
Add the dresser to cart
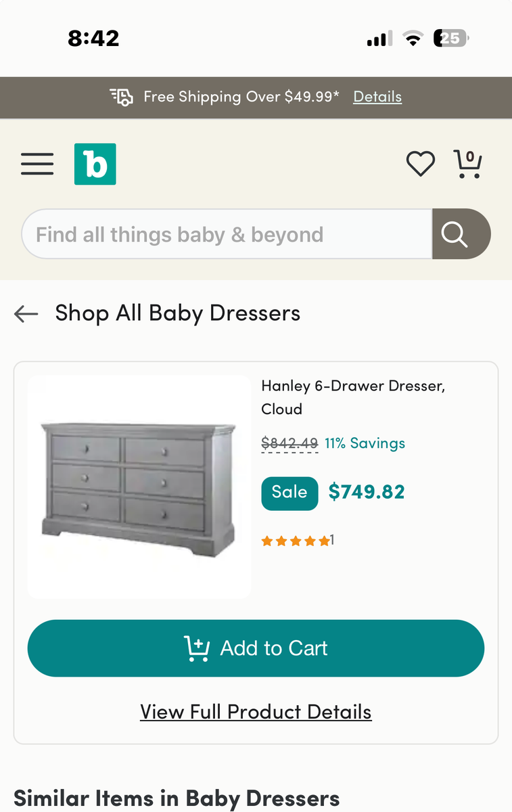pyautogui.click(x=256, y=648)
